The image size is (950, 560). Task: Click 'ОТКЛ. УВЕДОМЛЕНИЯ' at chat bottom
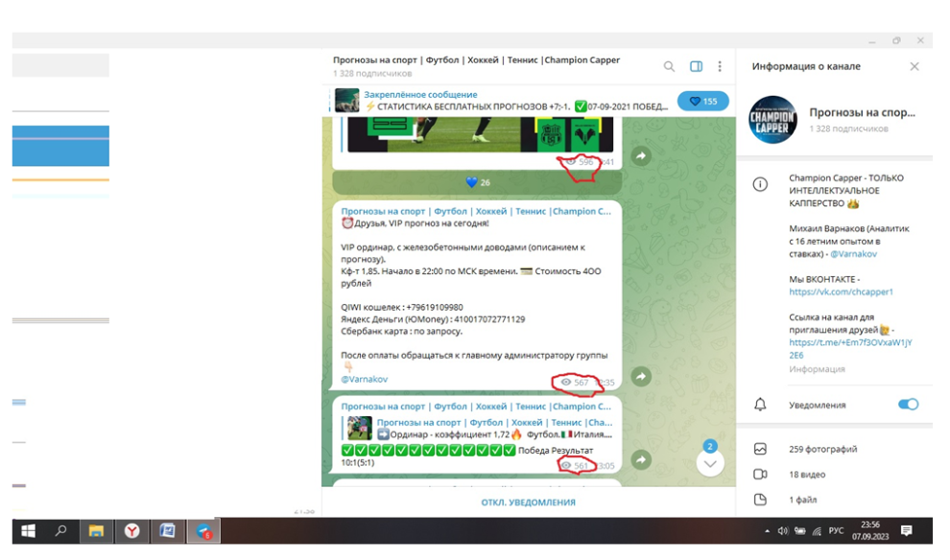pyautogui.click(x=529, y=502)
